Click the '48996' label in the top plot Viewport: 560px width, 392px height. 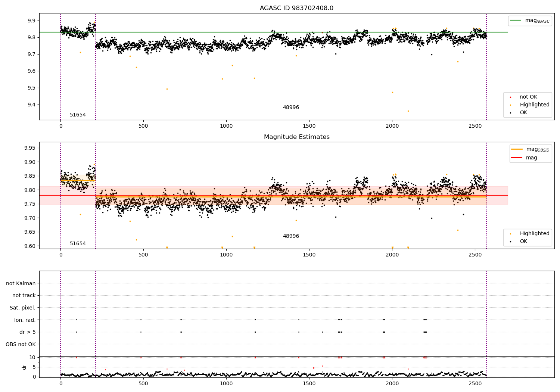click(291, 108)
